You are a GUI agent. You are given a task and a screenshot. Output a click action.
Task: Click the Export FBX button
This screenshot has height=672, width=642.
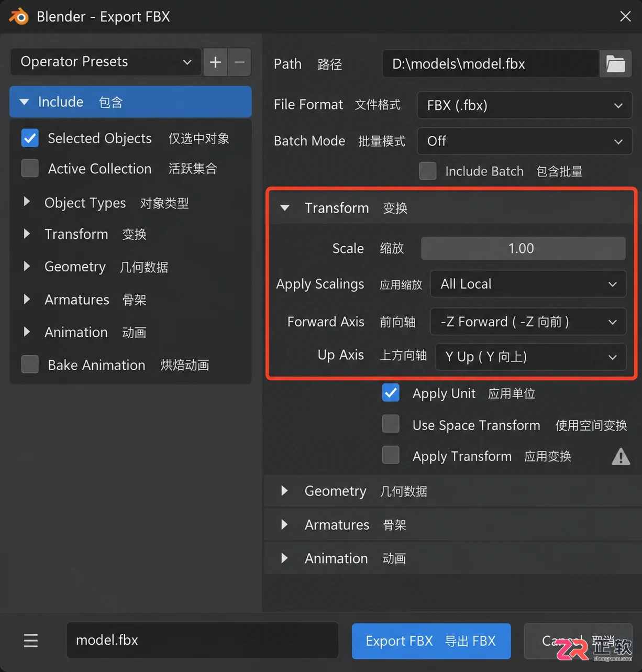click(x=431, y=641)
